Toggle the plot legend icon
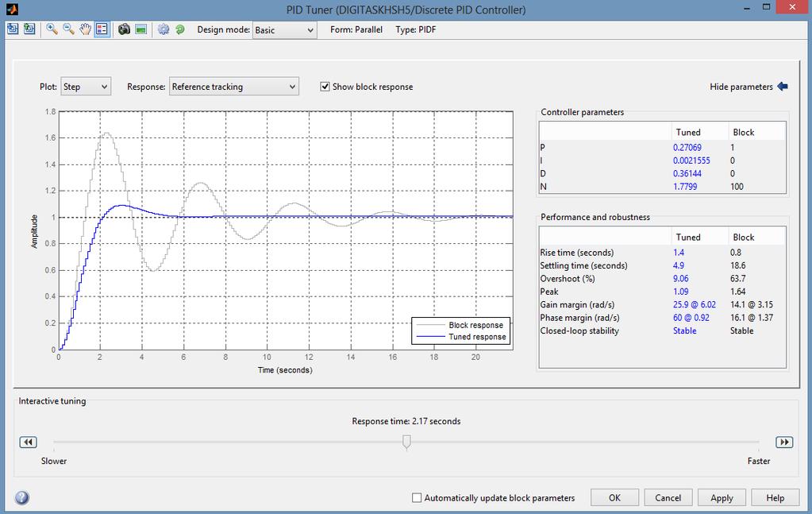 (x=102, y=29)
